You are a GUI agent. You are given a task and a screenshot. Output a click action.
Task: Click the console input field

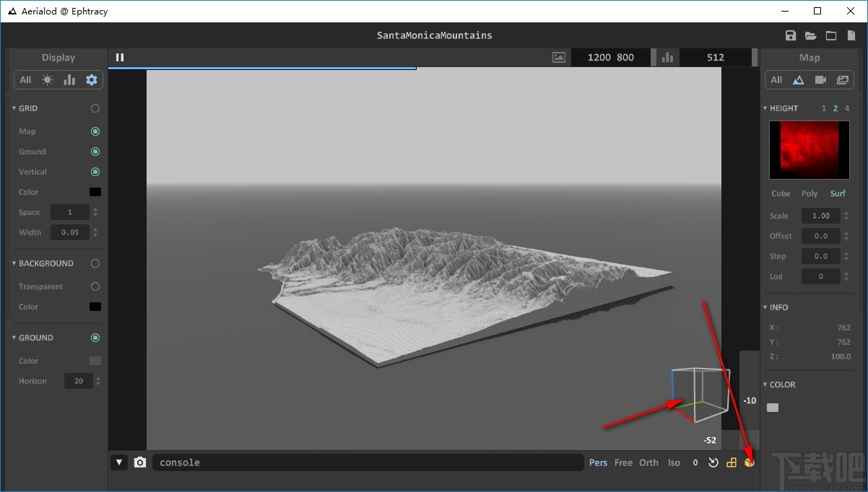(368, 462)
